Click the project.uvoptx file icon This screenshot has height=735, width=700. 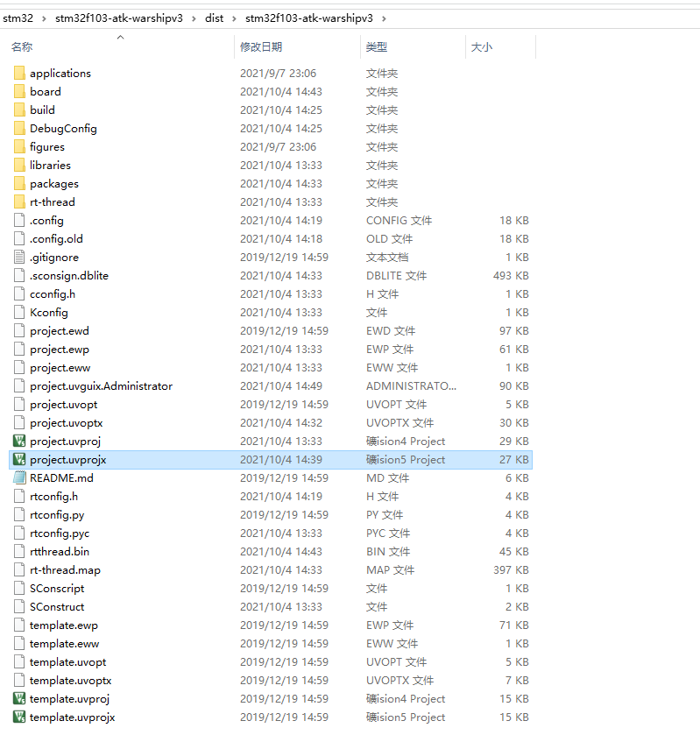[x=19, y=423]
